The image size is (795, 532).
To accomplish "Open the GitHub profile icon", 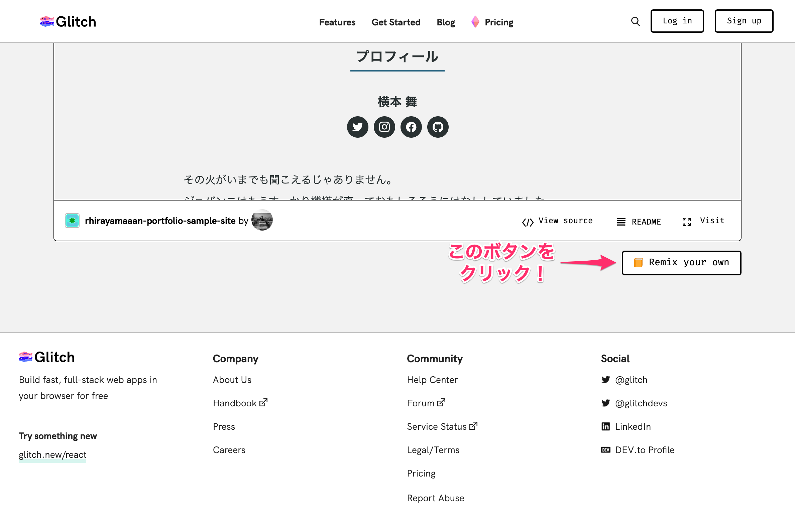I will (x=438, y=127).
